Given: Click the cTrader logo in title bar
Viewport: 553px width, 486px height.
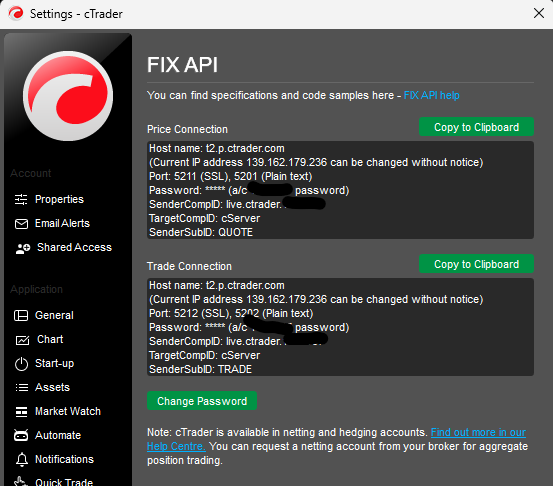Looking at the screenshot, I should click(x=16, y=13).
